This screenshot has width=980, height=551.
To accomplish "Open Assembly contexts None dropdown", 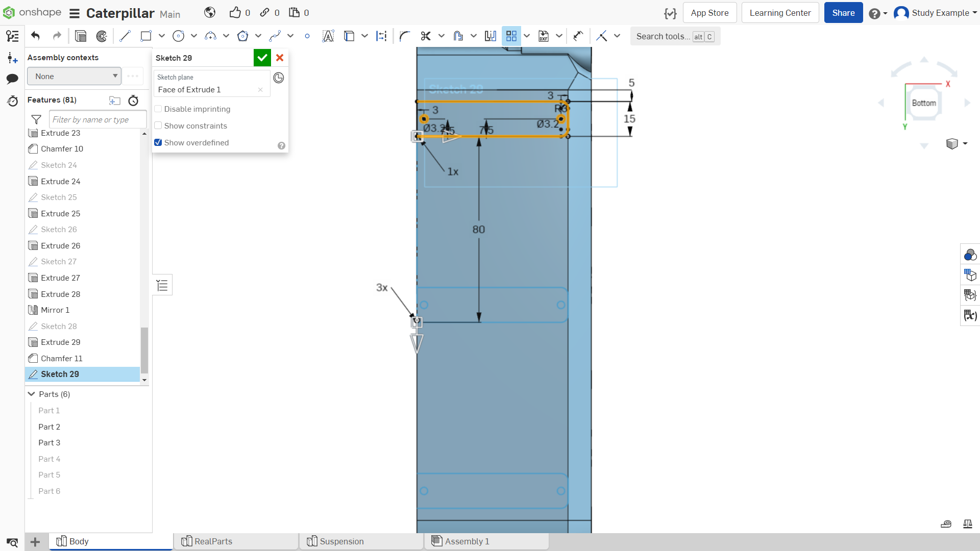I will (75, 77).
